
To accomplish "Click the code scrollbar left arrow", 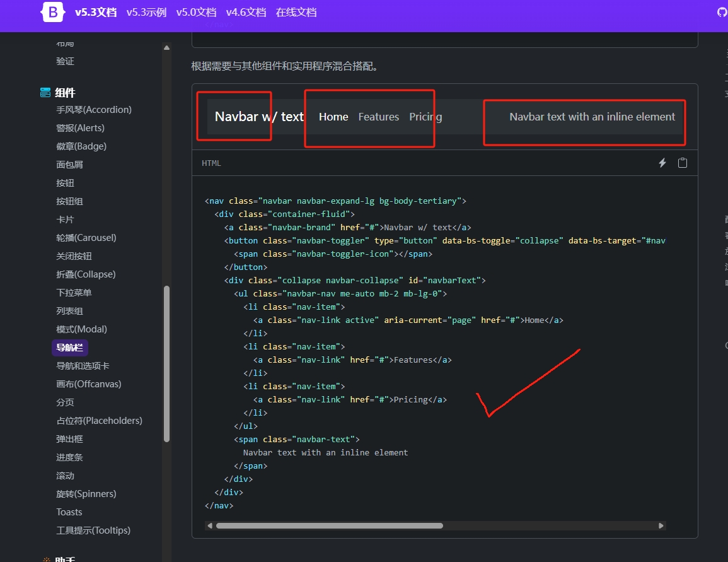I will pos(209,525).
